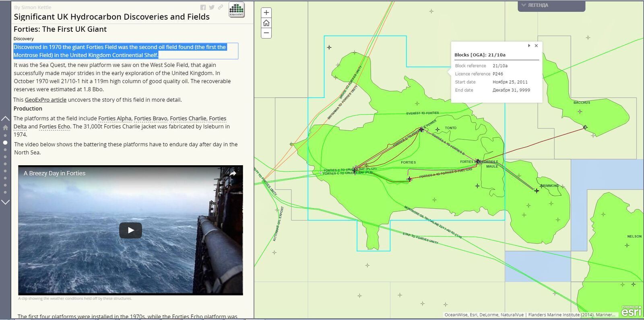Go to the next story section with down arrow

[5, 202]
